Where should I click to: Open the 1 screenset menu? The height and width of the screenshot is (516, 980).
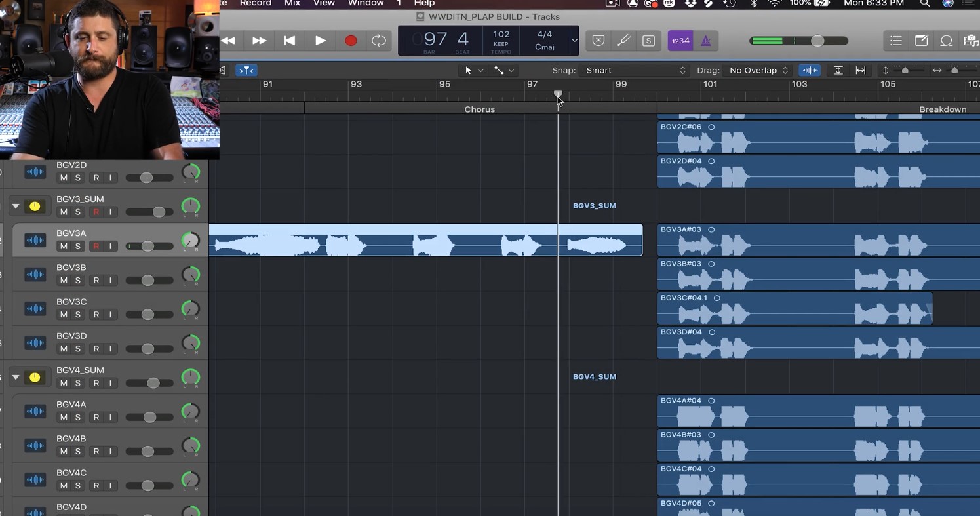(399, 3)
